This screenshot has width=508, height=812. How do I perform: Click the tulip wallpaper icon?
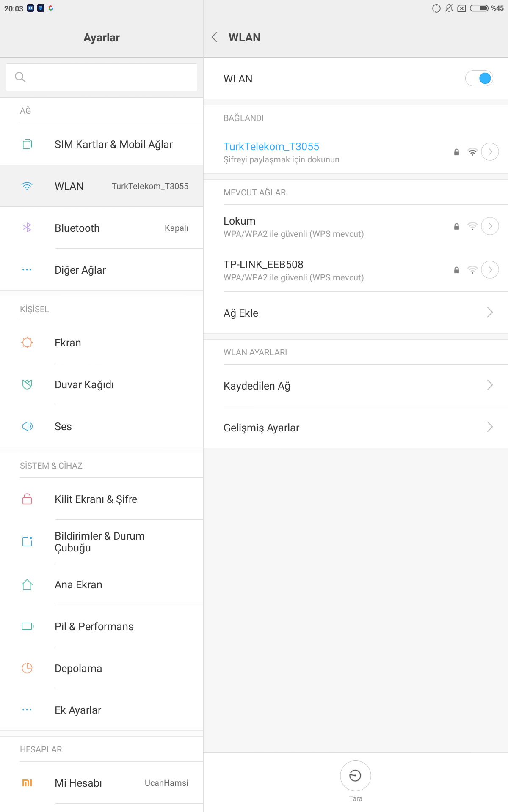(x=27, y=384)
